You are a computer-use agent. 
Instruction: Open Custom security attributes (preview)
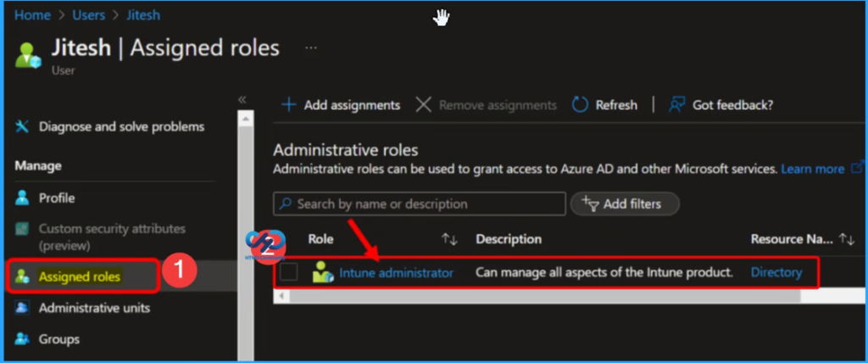[x=112, y=237]
